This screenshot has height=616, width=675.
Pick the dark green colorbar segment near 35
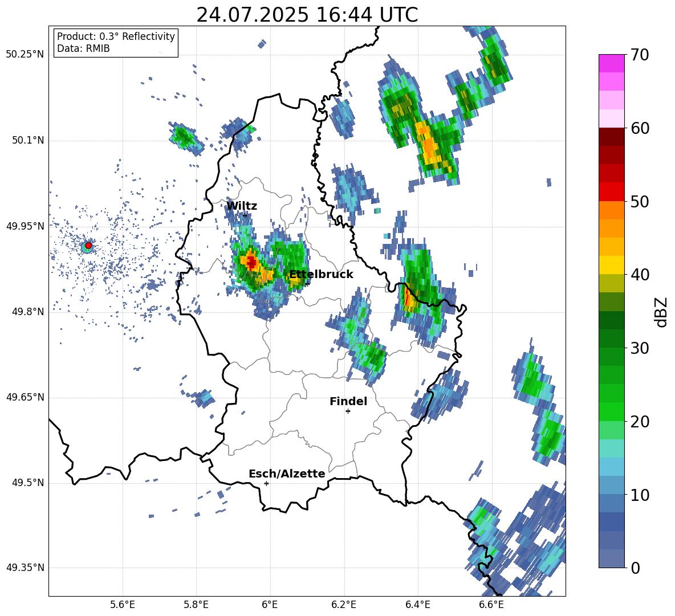click(x=611, y=320)
